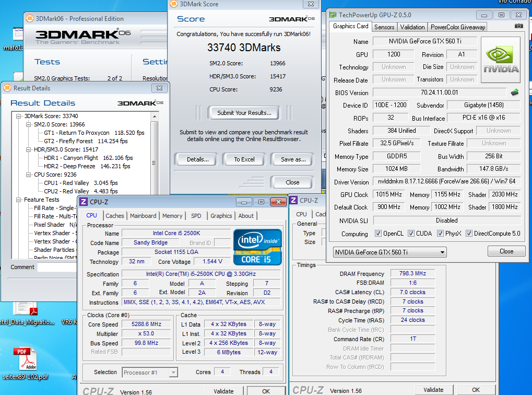Close the Result Details window
This screenshot has height=395, width=532.
(x=159, y=88)
